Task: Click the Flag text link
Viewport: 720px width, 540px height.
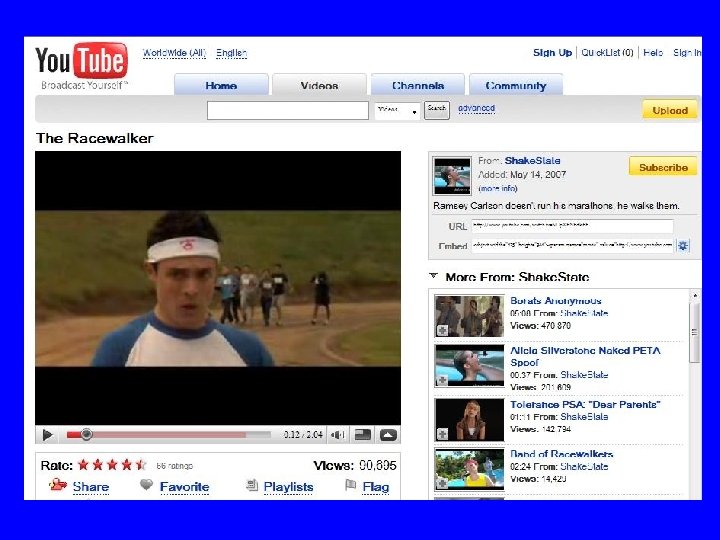Action: tap(376, 487)
